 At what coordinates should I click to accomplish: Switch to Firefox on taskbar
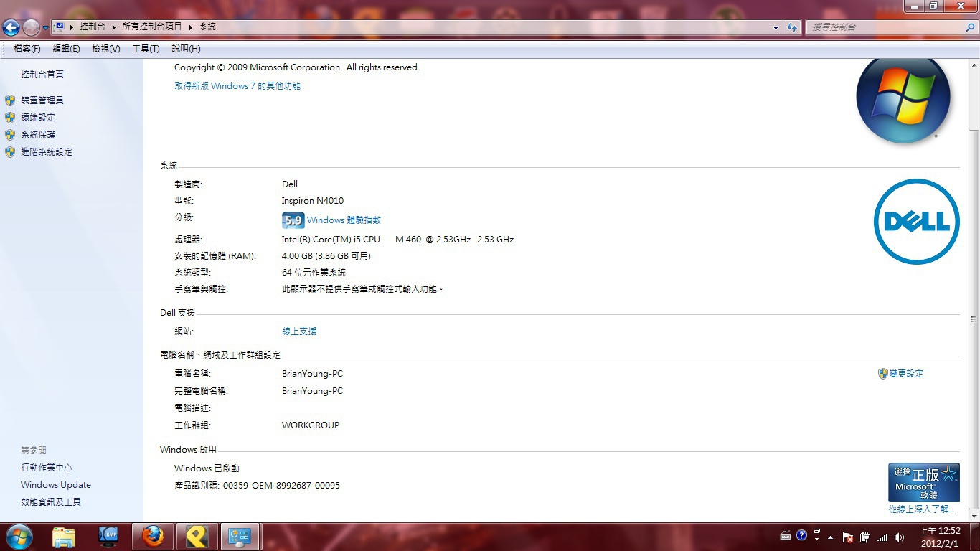pos(153,537)
